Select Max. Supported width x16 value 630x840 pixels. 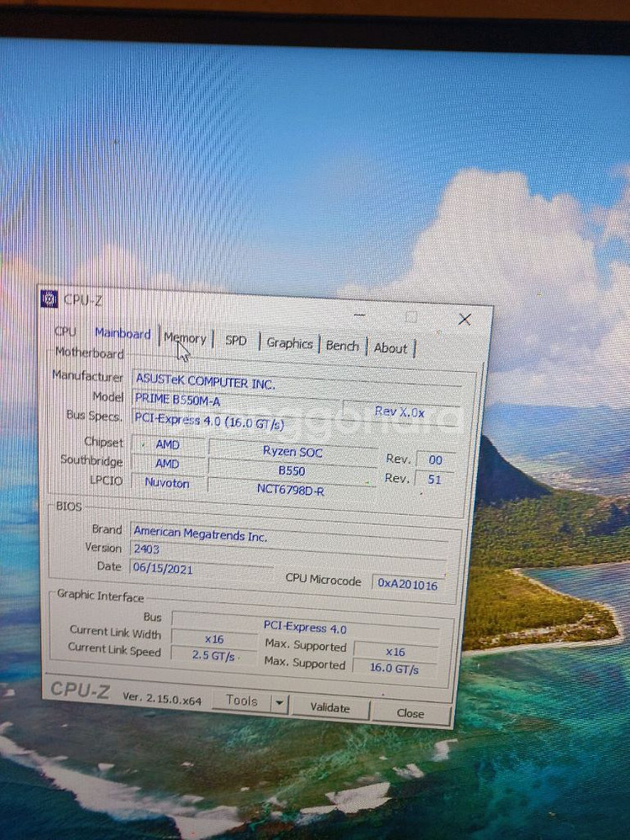coord(396,652)
